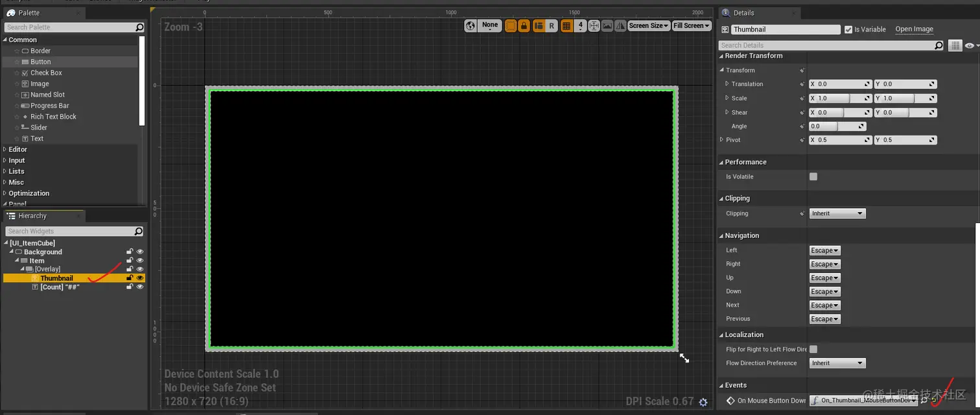Viewport: 980px width, 415px height.
Task: Open the Navigation Previous Escape dropdown
Action: [x=825, y=319]
